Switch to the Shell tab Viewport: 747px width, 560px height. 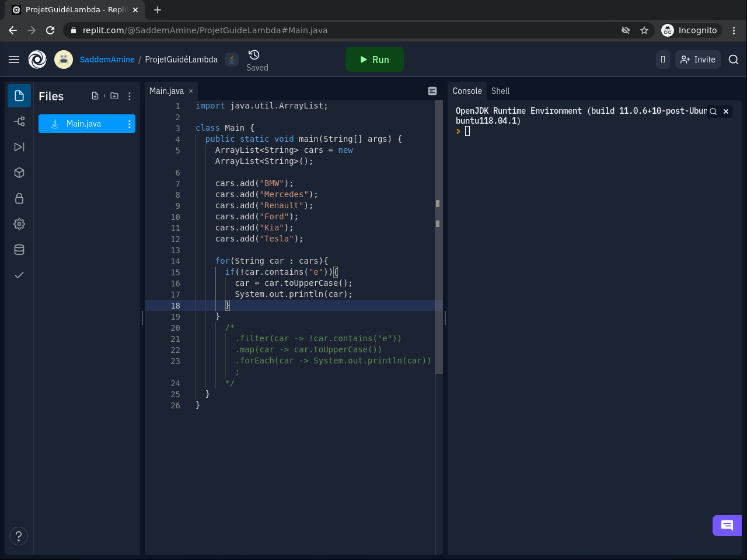click(x=500, y=91)
